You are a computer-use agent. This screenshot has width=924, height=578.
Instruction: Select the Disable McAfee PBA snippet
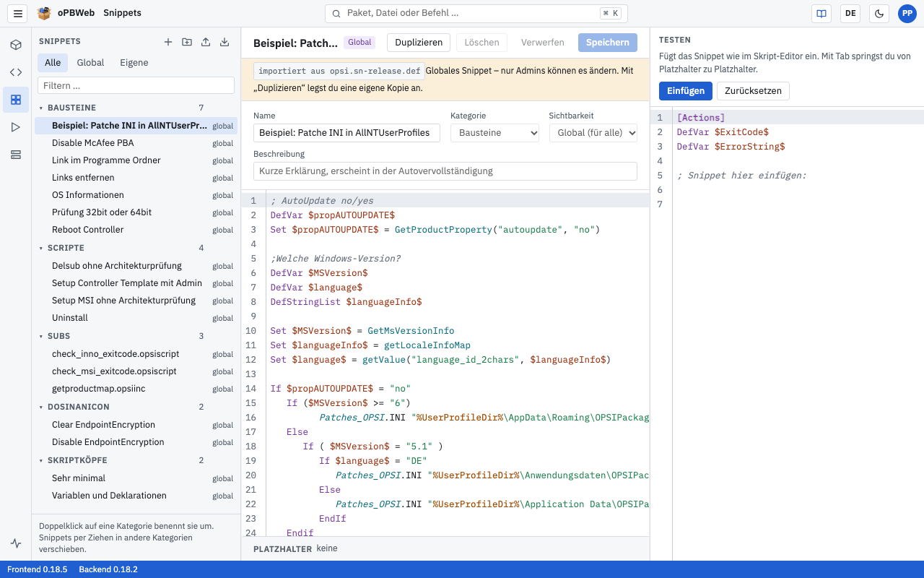click(136, 143)
